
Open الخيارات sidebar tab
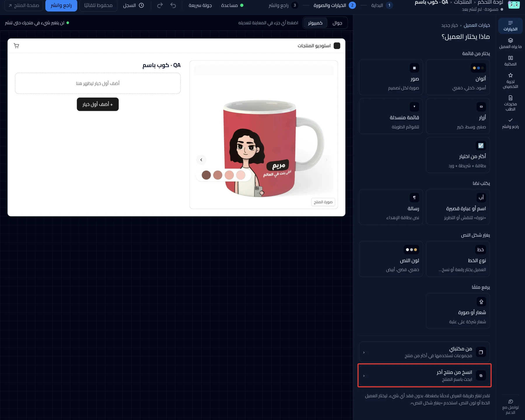[510, 26]
